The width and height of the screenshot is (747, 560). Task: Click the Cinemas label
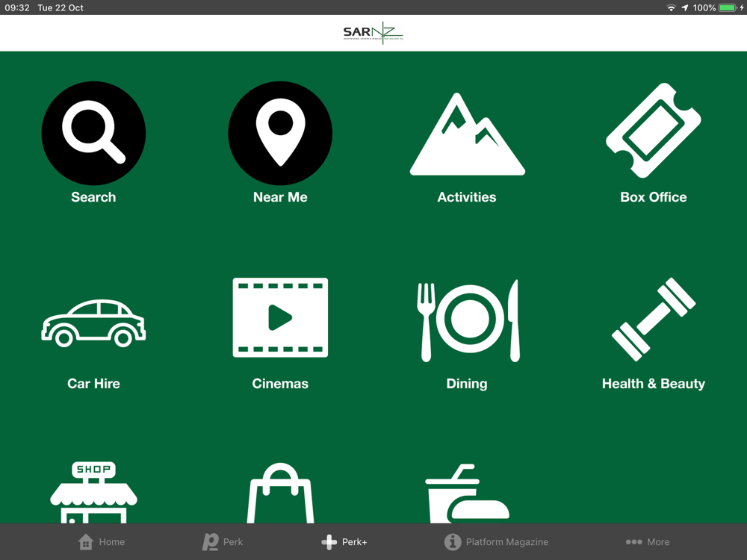click(x=280, y=384)
